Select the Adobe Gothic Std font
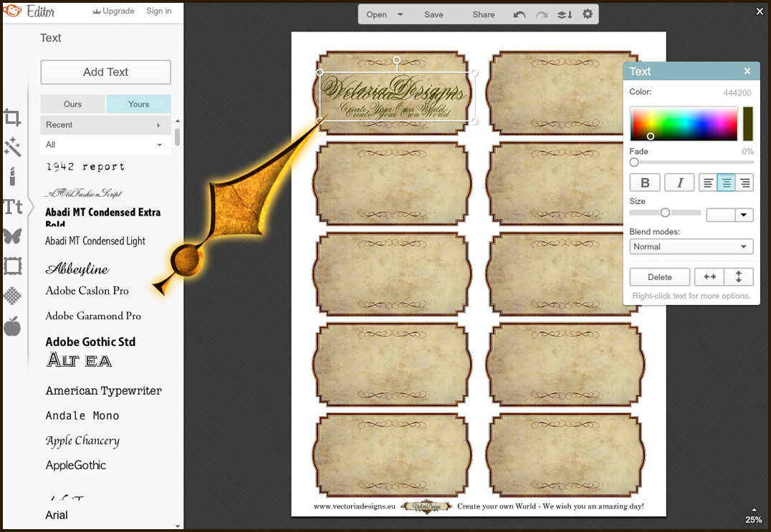 tap(90, 342)
